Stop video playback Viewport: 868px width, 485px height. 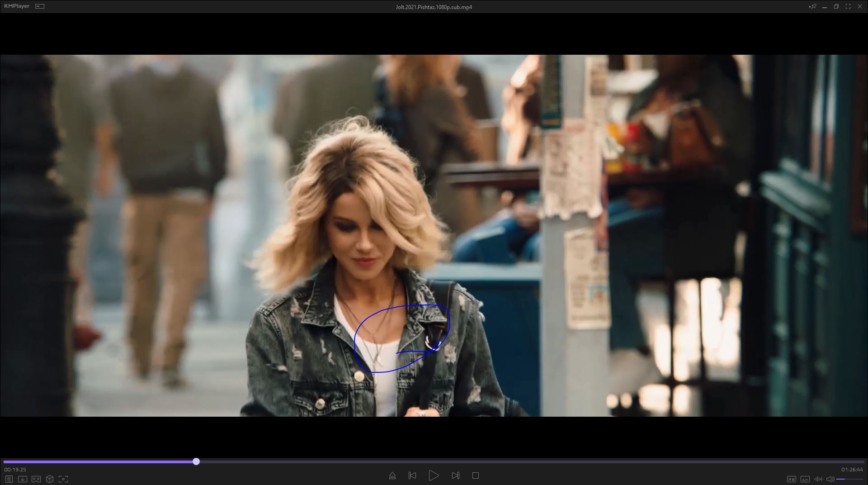[475, 475]
